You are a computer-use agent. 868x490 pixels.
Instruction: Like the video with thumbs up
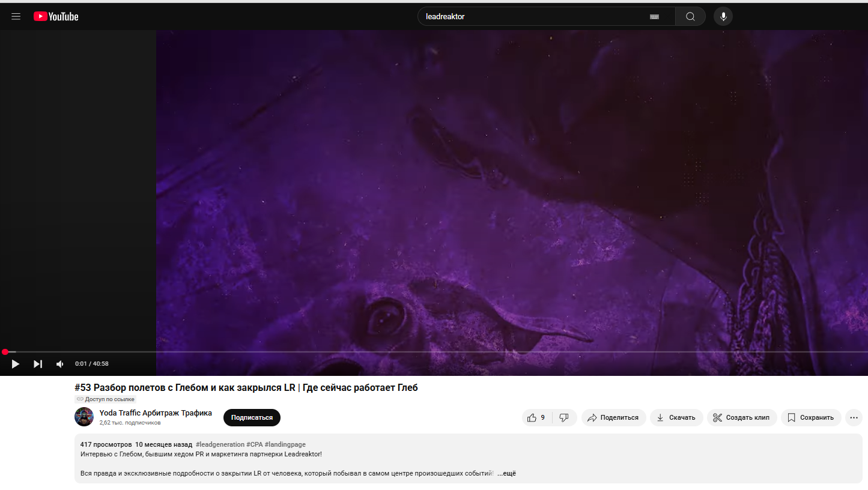click(x=537, y=418)
